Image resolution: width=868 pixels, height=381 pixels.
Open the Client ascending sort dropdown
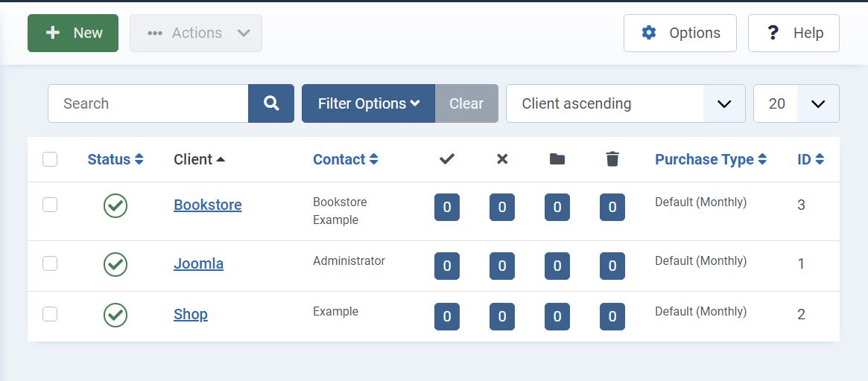(x=626, y=103)
